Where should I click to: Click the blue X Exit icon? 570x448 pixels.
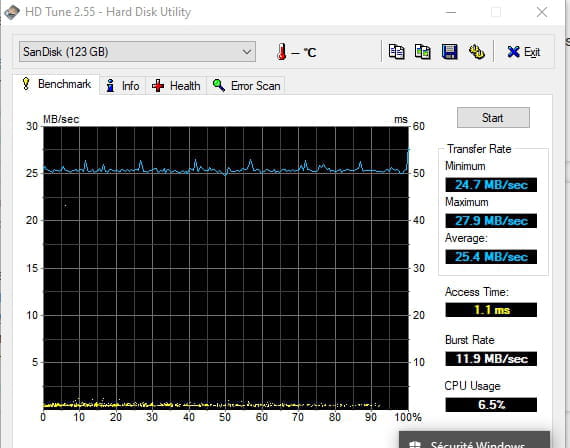[513, 52]
